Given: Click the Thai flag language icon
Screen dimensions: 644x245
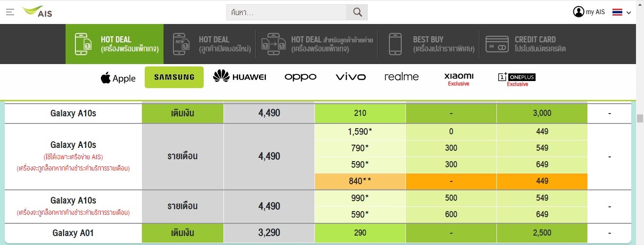Looking at the screenshot, I should point(617,12).
